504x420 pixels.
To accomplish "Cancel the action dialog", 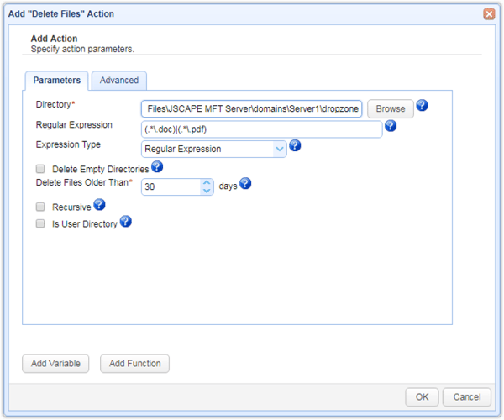I will tap(467, 397).
